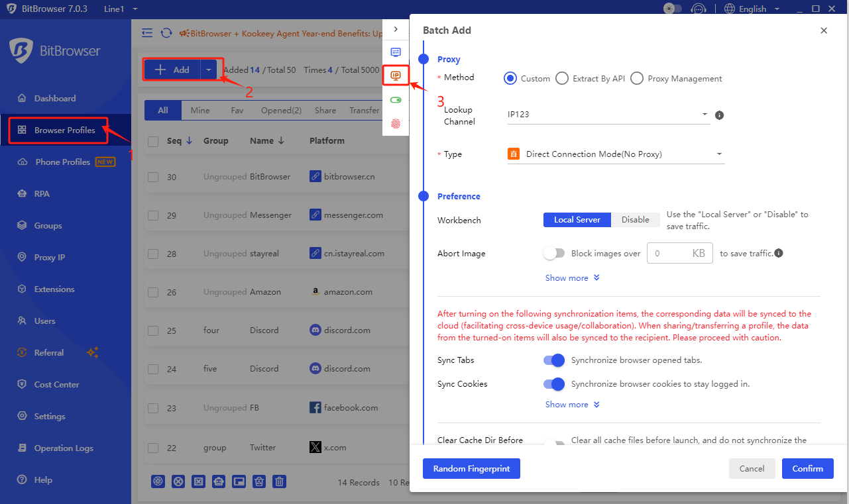Set Workbench to Disable
This screenshot has width=849, height=504.
click(636, 220)
